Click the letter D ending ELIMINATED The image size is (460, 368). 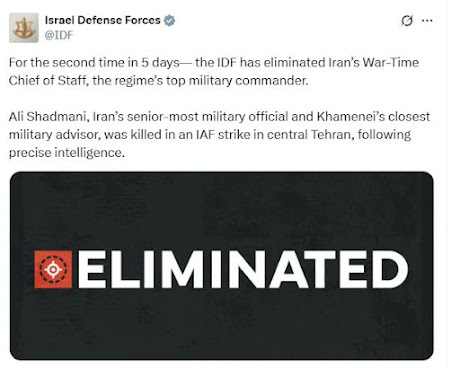pyautogui.click(x=390, y=269)
